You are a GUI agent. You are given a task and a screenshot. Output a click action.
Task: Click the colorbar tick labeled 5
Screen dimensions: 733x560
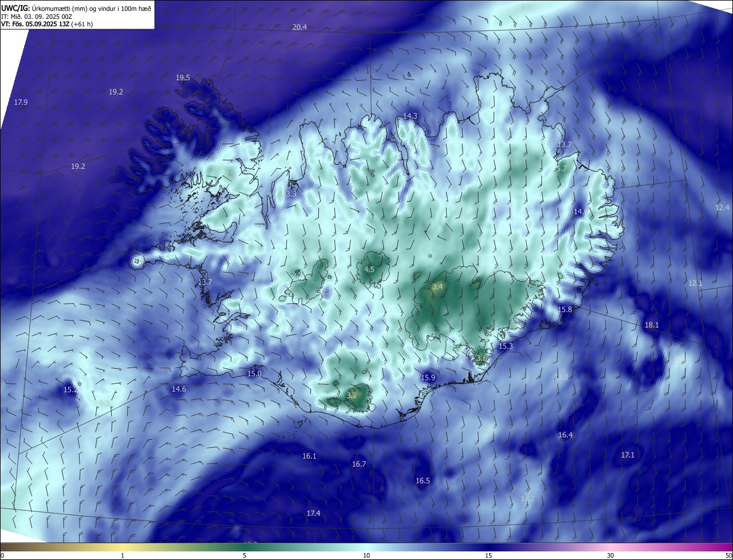click(x=245, y=556)
